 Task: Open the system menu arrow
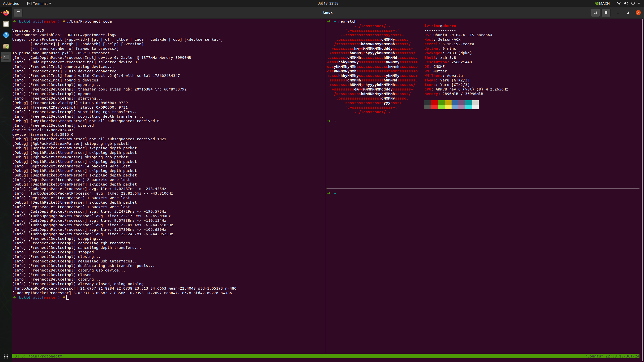639,3
